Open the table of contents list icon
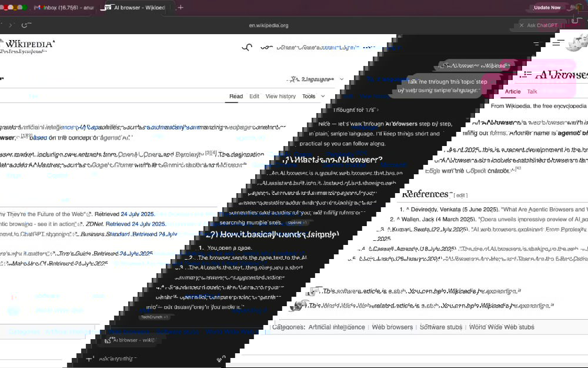The width and height of the screenshot is (588, 368). pyautogui.click(x=526, y=75)
